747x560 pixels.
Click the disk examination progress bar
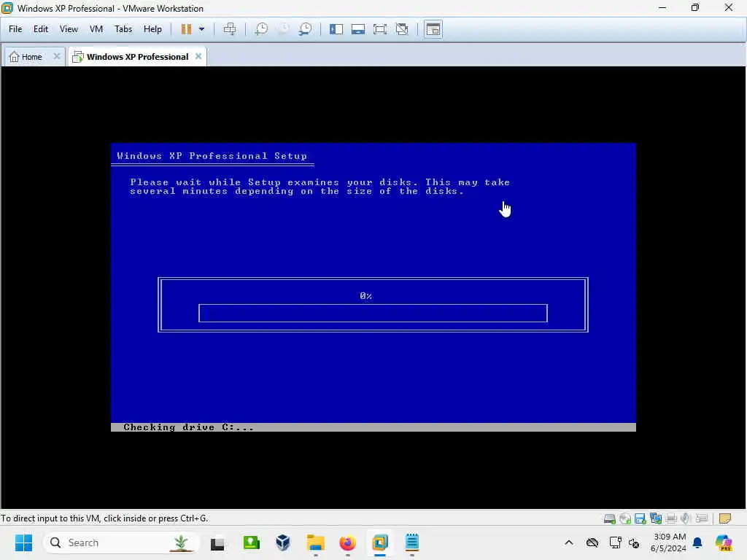[373, 314]
